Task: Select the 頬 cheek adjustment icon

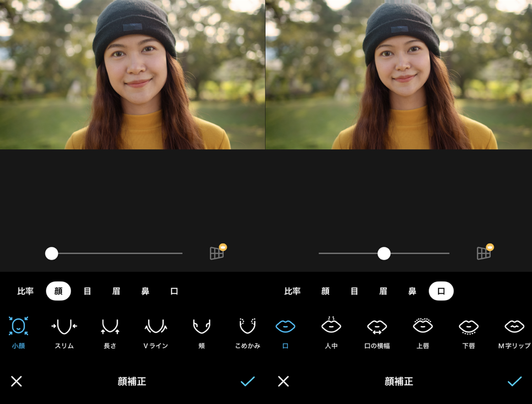Action: [202, 327]
